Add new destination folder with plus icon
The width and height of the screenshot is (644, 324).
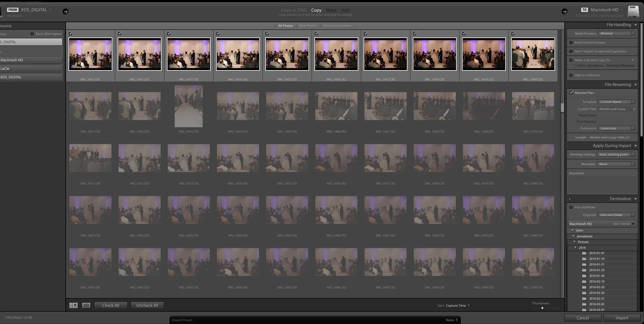pyautogui.click(x=570, y=199)
